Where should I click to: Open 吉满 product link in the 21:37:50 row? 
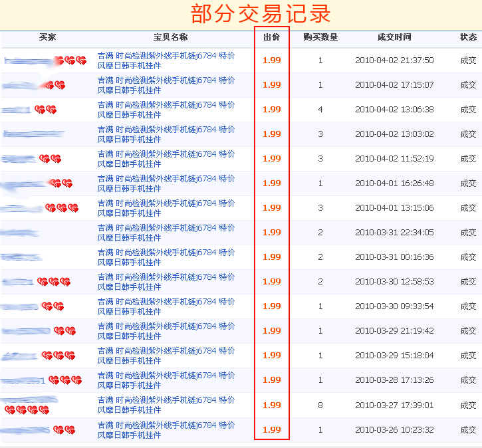(166, 60)
